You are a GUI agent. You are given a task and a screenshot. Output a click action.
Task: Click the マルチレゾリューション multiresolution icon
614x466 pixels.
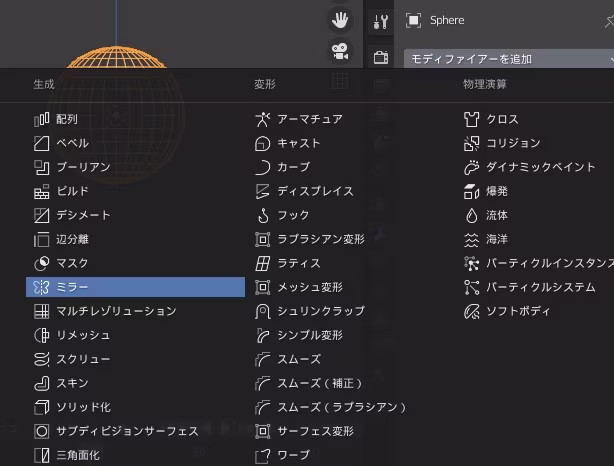pyautogui.click(x=42, y=312)
